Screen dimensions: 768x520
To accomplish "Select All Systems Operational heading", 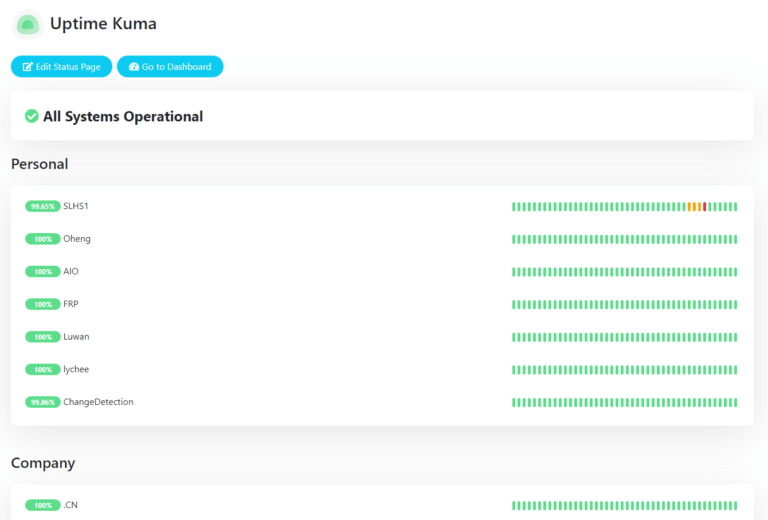I will point(123,117).
